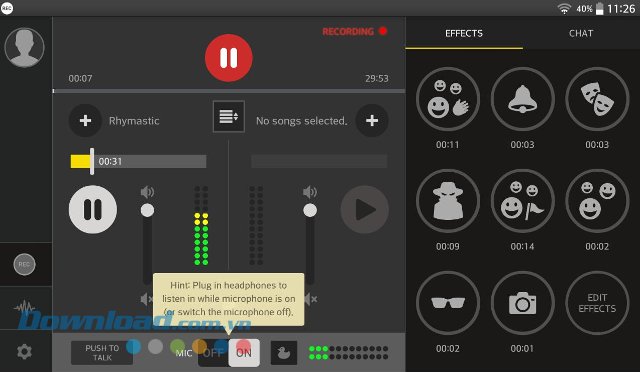The image size is (640, 372).
Task: Play the crowd with flag effect 00:14
Action: [522, 201]
